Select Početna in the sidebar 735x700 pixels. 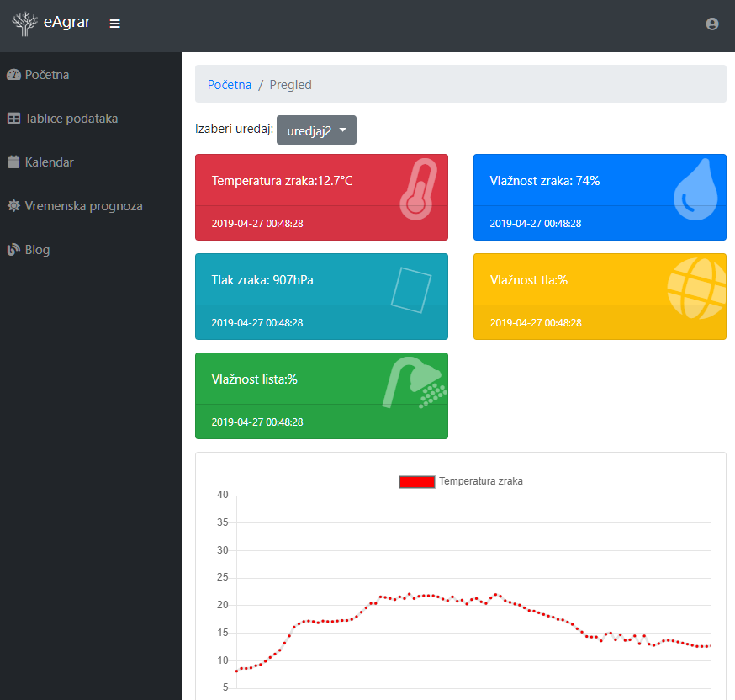[x=47, y=75]
